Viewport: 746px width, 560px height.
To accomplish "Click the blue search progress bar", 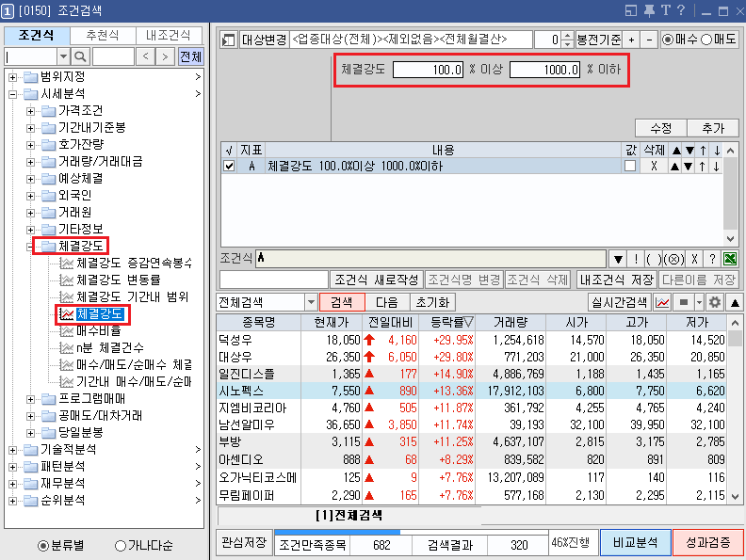I will coord(337,533).
